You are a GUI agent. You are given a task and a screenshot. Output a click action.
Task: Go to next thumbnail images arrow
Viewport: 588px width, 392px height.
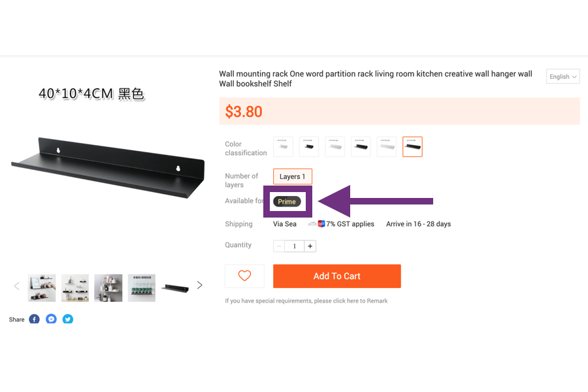click(199, 286)
